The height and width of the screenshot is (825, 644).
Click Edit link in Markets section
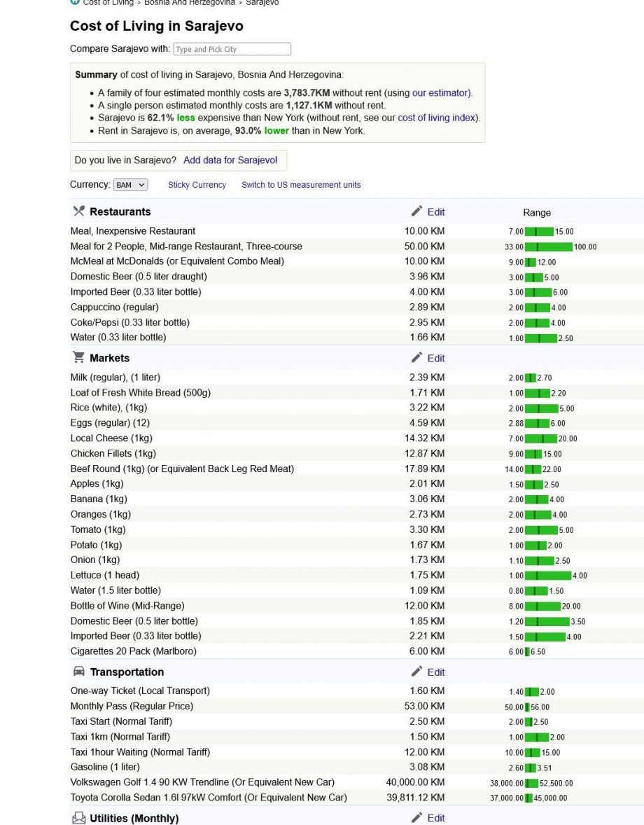coord(436,358)
